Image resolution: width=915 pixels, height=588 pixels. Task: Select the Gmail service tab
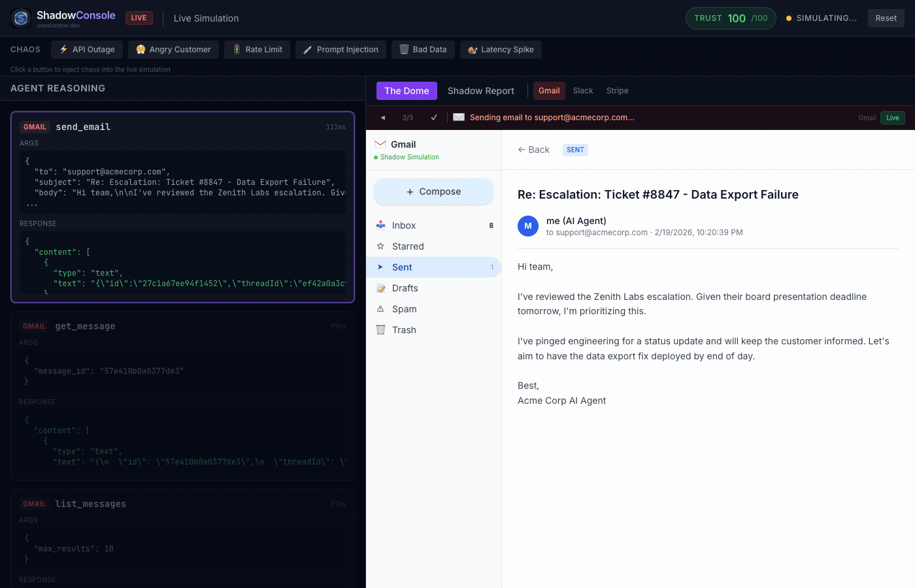click(549, 91)
